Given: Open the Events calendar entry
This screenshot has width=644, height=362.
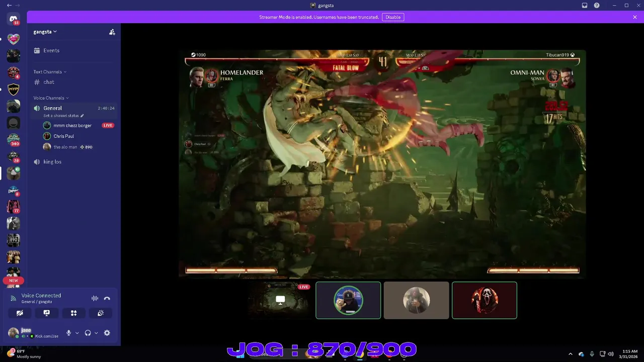Looking at the screenshot, I should [x=74, y=50].
